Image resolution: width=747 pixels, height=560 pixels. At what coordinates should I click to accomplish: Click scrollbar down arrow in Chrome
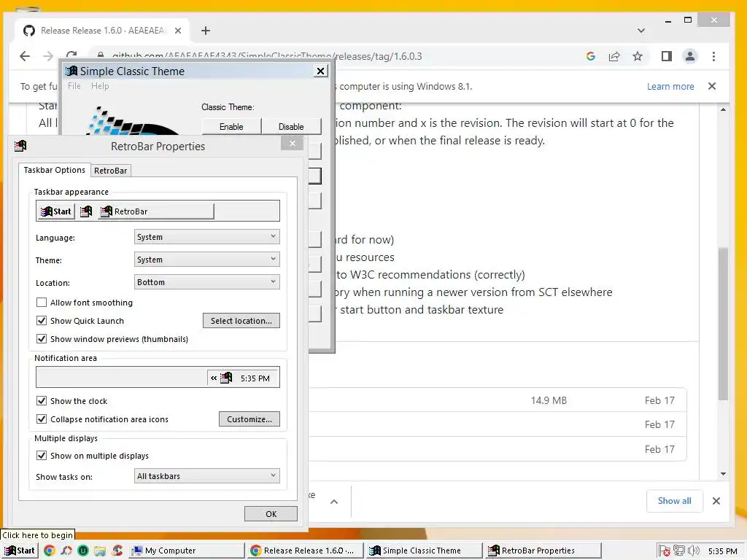(723, 474)
